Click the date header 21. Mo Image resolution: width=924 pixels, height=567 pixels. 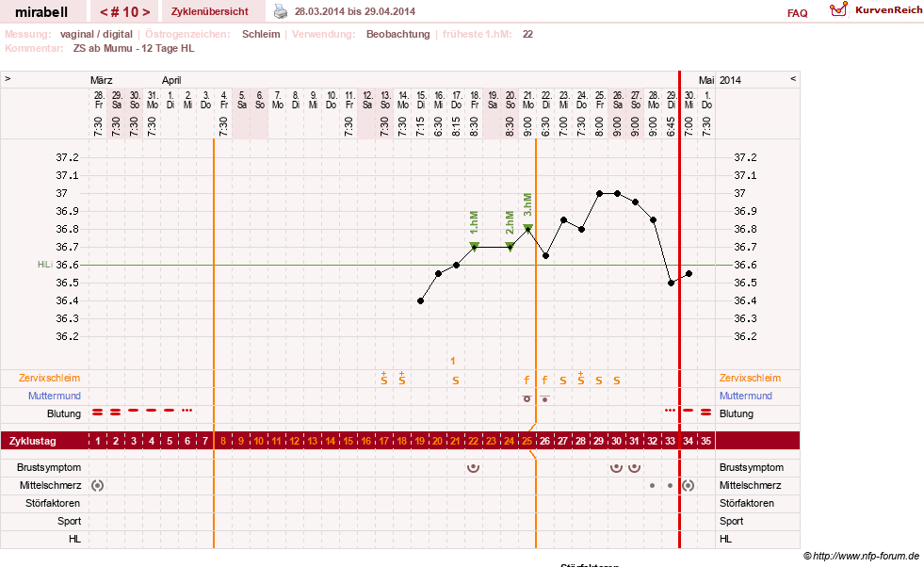pos(528,100)
